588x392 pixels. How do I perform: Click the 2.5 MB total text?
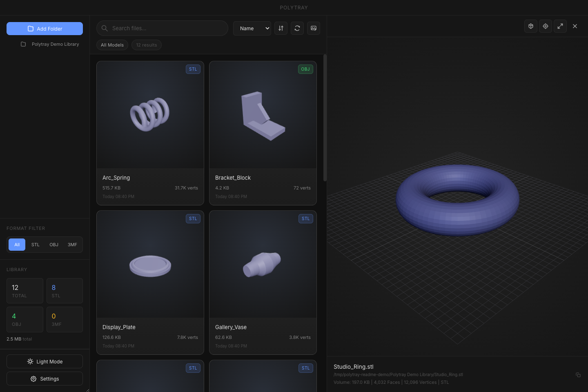19,339
